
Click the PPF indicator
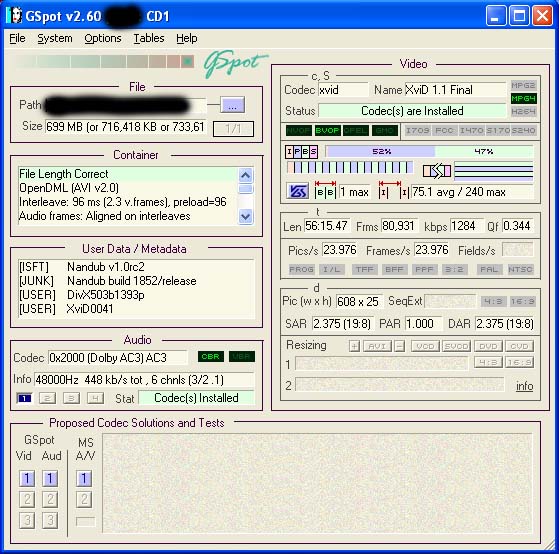[x=424, y=270]
